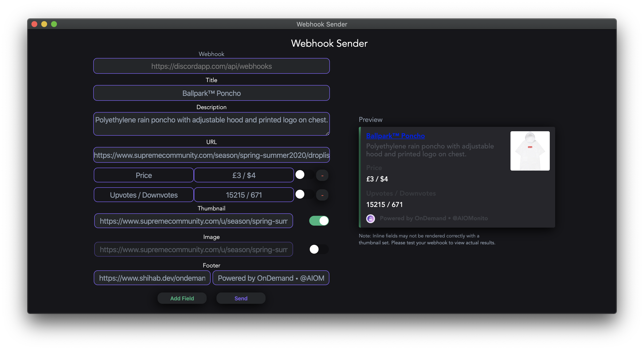Click the Send button to dispatch webhook

(x=241, y=298)
